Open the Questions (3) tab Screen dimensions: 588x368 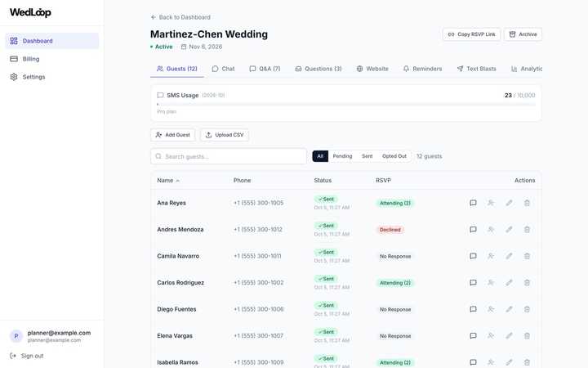click(318, 69)
